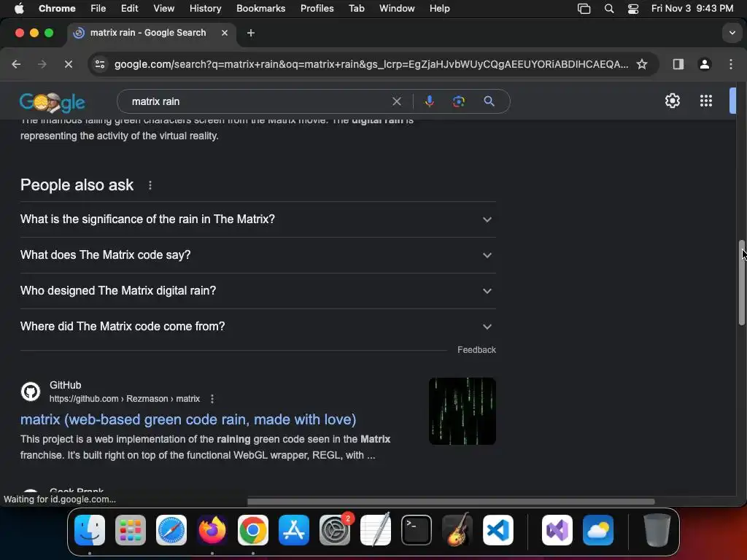This screenshot has height=560, width=747.
Task: Open App Store from the Dock
Action: [294, 530]
